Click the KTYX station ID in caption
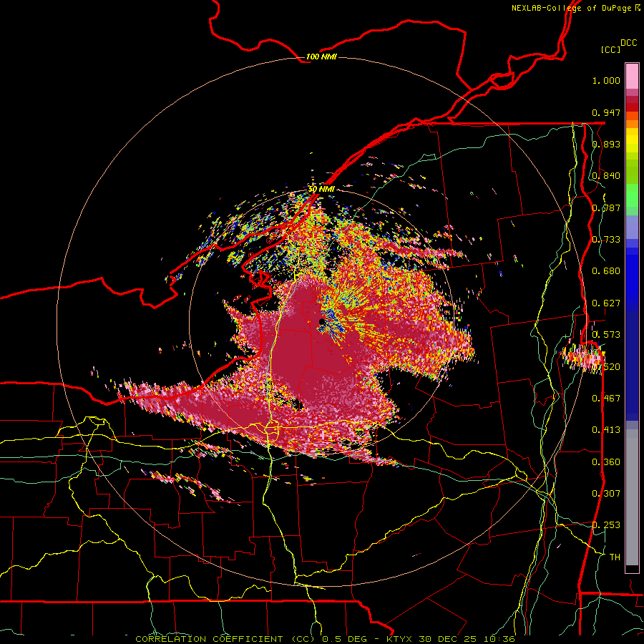This screenshot has width=644, height=644. (401, 639)
